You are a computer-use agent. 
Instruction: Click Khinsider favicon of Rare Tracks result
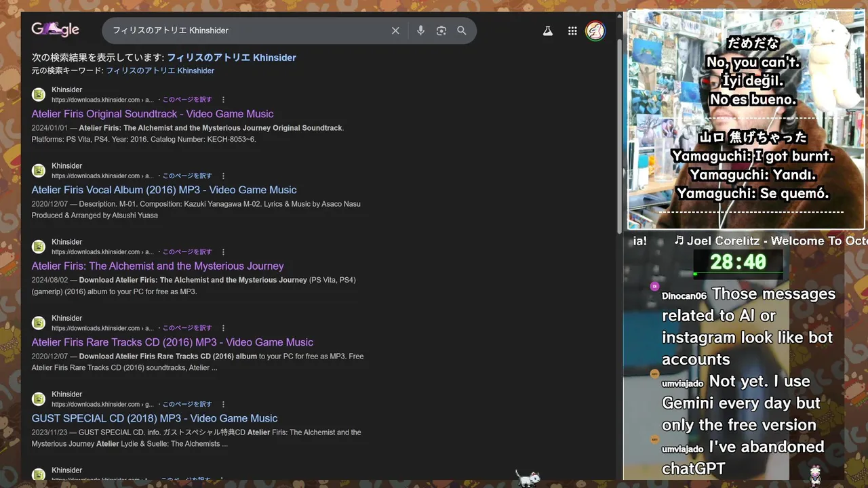click(39, 323)
